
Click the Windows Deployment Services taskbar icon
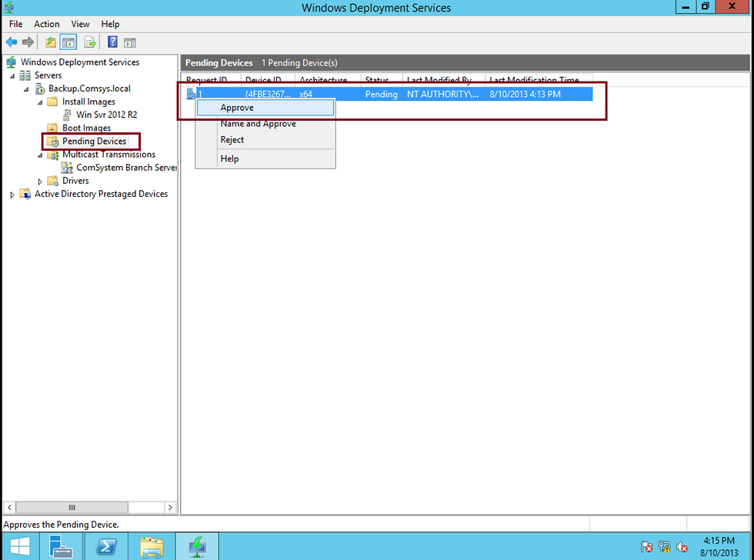pyautogui.click(x=197, y=547)
